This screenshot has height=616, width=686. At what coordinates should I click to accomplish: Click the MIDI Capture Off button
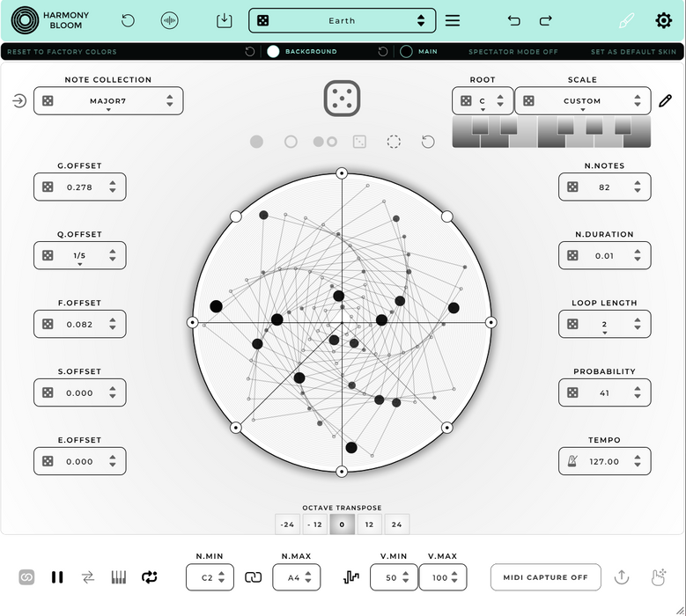pos(545,577)
